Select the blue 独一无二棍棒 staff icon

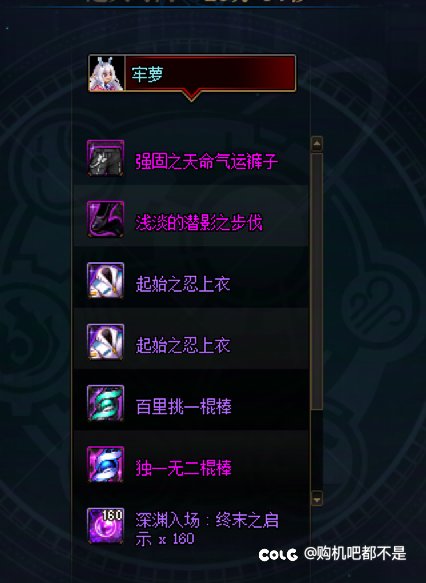point(105,464)
